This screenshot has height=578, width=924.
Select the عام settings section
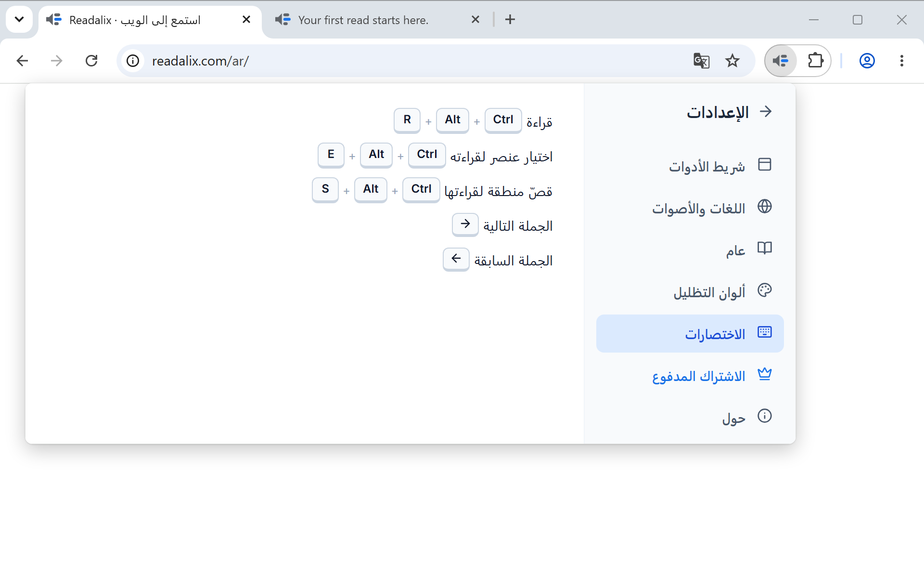(690, 250)
